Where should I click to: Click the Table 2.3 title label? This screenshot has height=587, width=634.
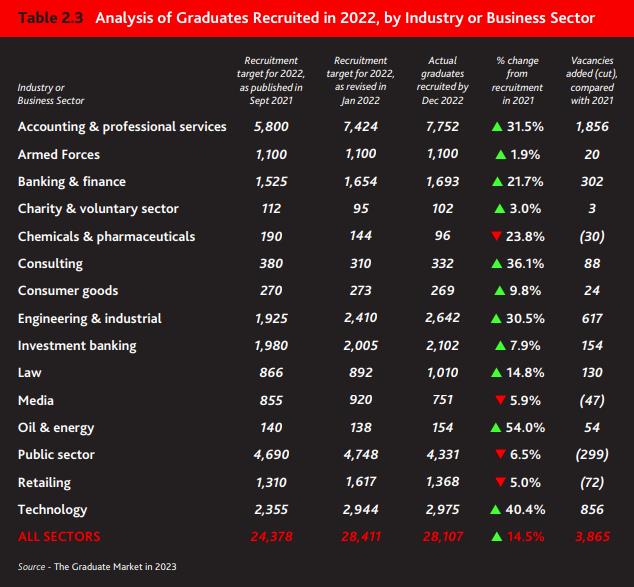point(51,18)
